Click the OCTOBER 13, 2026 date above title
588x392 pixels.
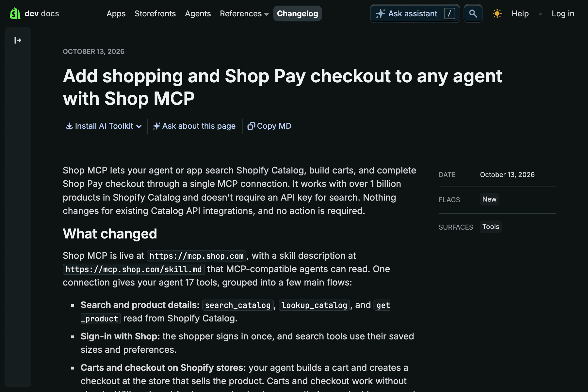(93, 51)
